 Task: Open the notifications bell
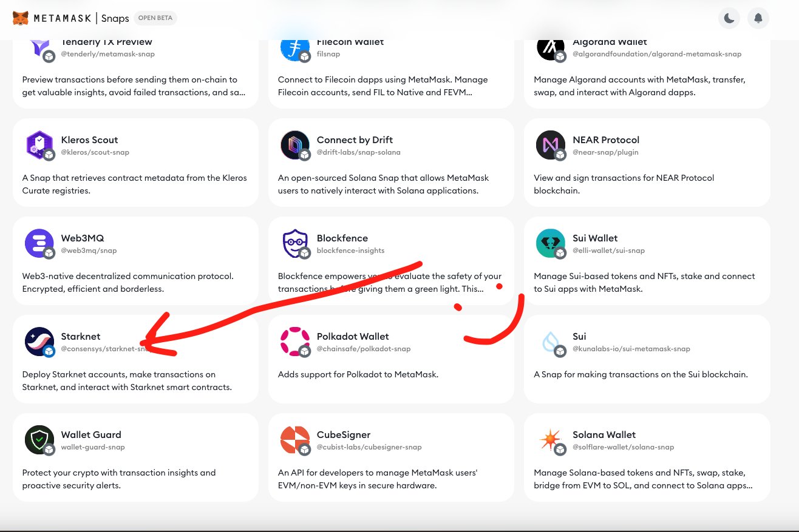pos(758,18)
